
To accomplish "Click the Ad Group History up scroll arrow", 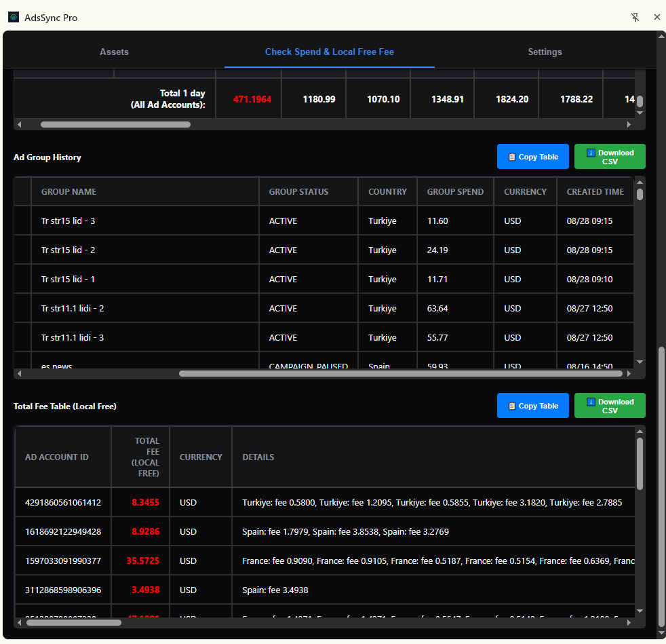I will click(x=640, y=183).
